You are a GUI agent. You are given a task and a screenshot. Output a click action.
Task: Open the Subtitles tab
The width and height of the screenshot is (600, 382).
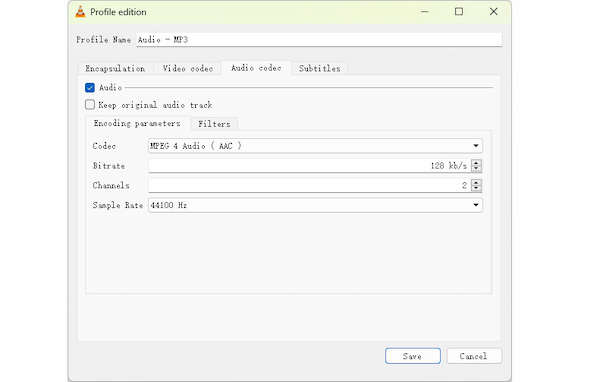(320, 69)
